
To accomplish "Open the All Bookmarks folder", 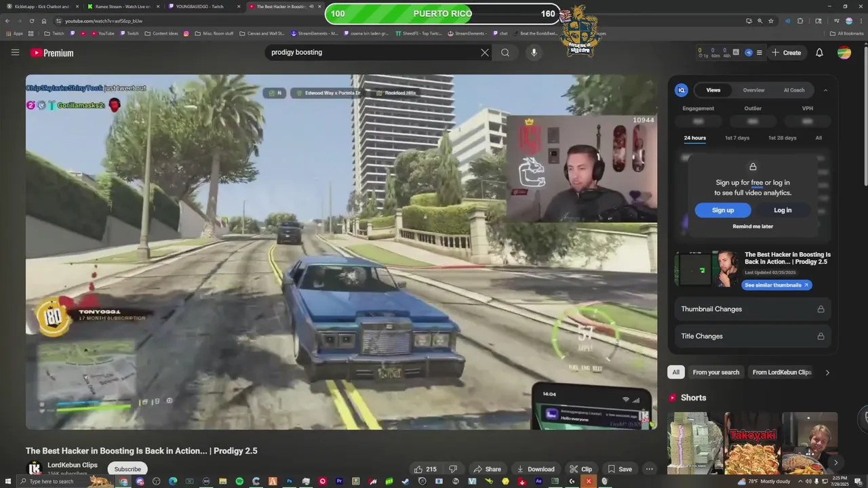I will [847, 33].
